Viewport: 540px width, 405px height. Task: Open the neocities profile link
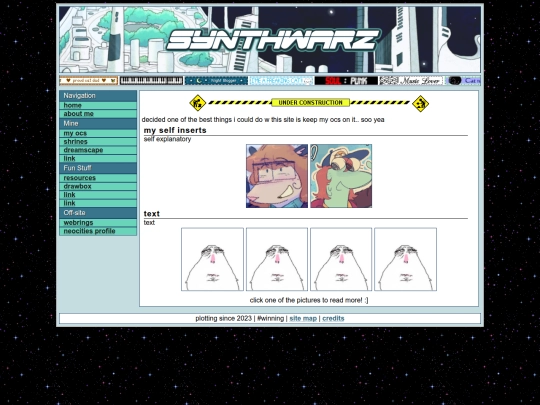coord(98,231)
